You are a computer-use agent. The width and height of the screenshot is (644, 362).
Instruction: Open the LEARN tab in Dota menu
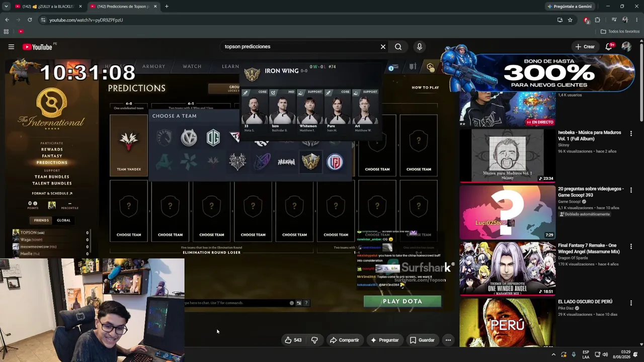pos(230,66)
